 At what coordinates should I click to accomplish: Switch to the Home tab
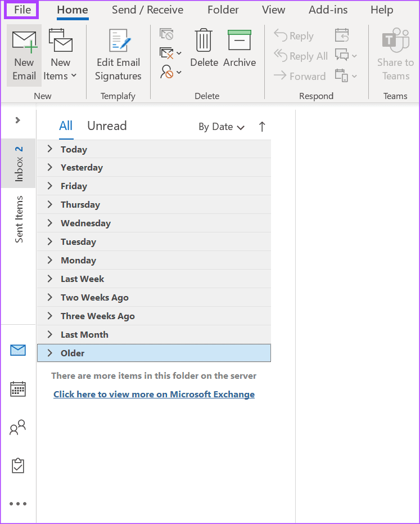click(73, 10)
